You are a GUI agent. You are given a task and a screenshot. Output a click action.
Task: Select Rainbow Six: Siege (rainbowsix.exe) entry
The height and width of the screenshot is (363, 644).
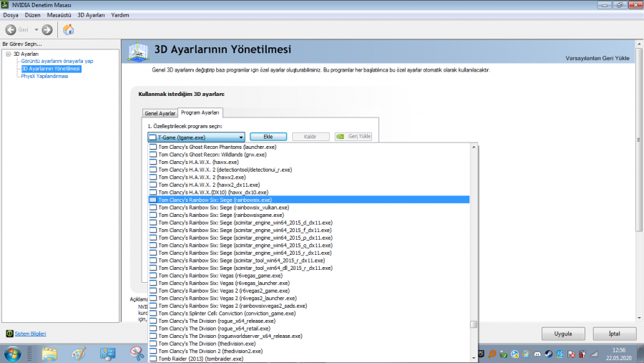[309, 200]
